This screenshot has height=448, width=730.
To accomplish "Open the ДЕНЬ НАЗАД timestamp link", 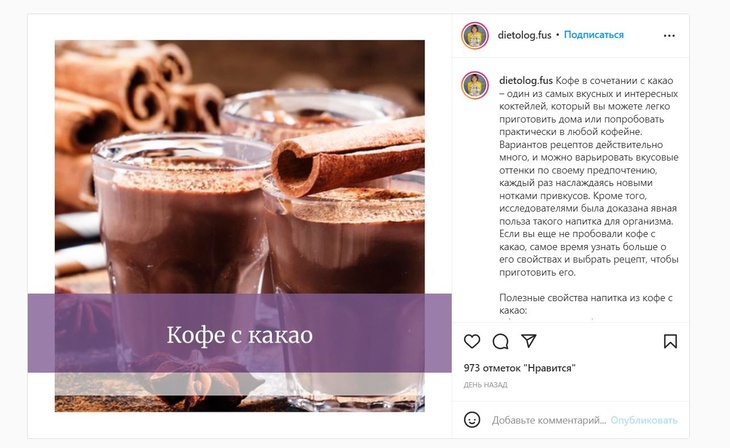I will point(485,385).
